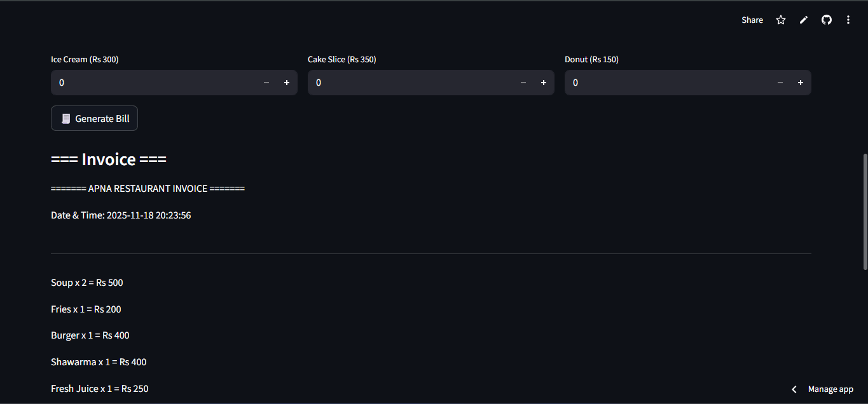The height and width of the screenshot is (404, 868).
Task: Click the star icon to favorite the app
Action: (x=780, y=20)
